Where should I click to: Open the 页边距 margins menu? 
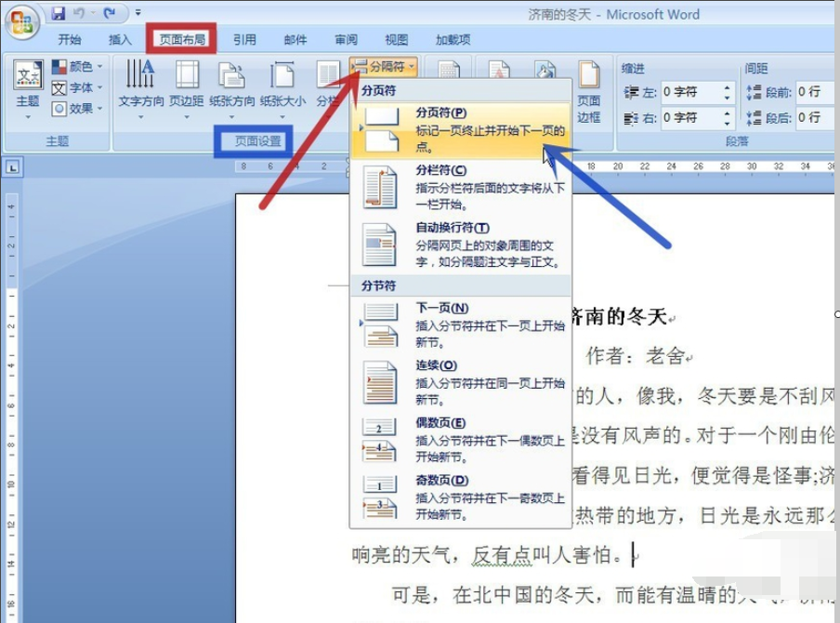187,88
